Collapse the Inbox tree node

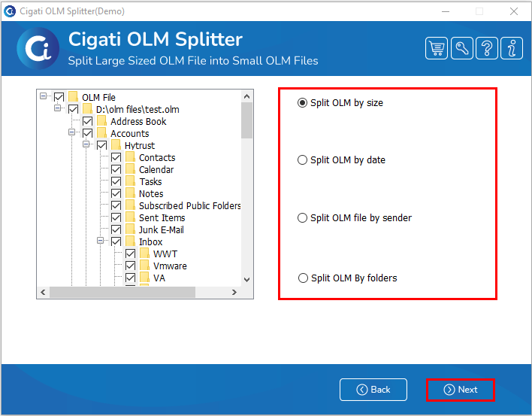pos(100,240)
